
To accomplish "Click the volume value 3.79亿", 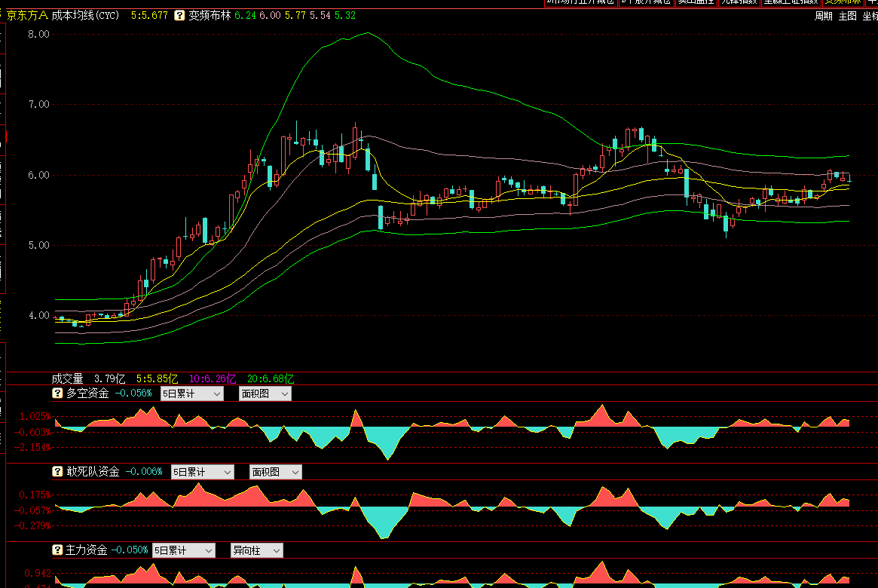I will (x=110, y=379).
